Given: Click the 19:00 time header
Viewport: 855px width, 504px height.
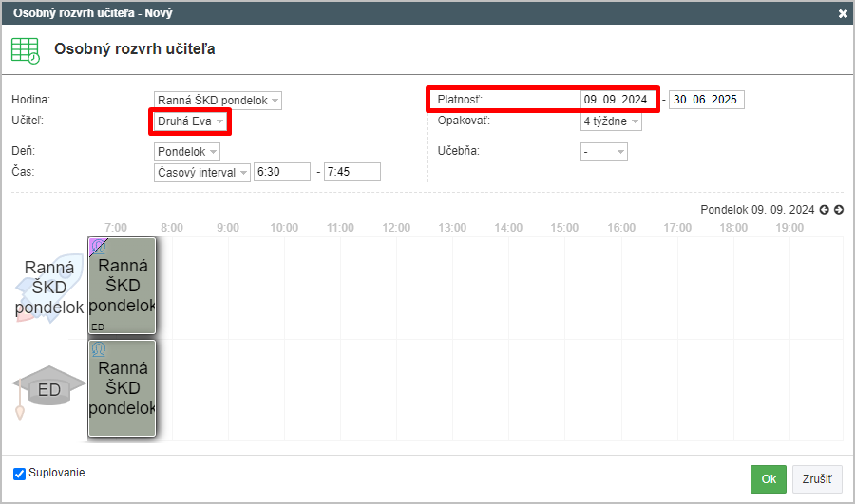Looking at the screenshot, I should point(789,228).
